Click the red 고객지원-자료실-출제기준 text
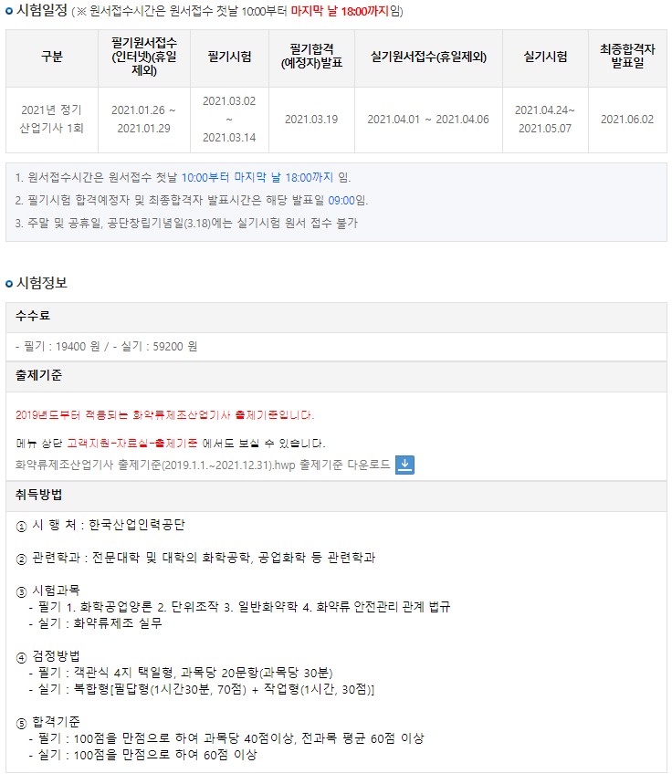Viewport: 672px width, 784px height. click(131, 444)
